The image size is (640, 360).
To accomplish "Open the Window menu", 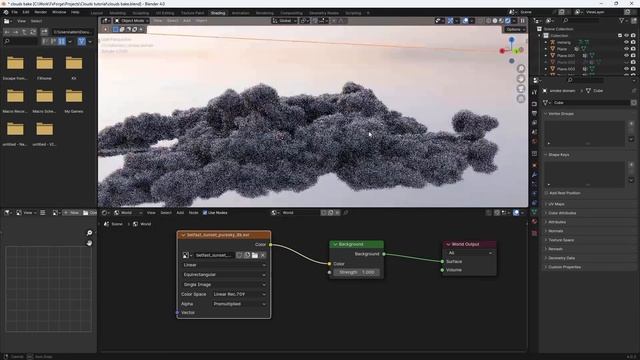I will click(x=59, y=12).
